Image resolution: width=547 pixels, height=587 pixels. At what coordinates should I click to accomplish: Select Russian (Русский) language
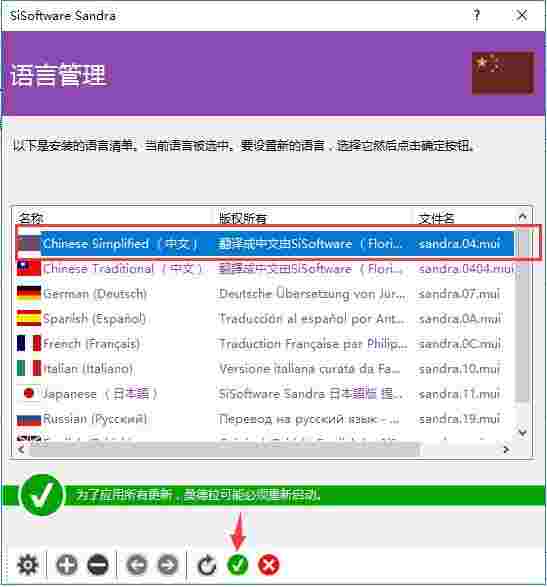[x=95, y=419]
